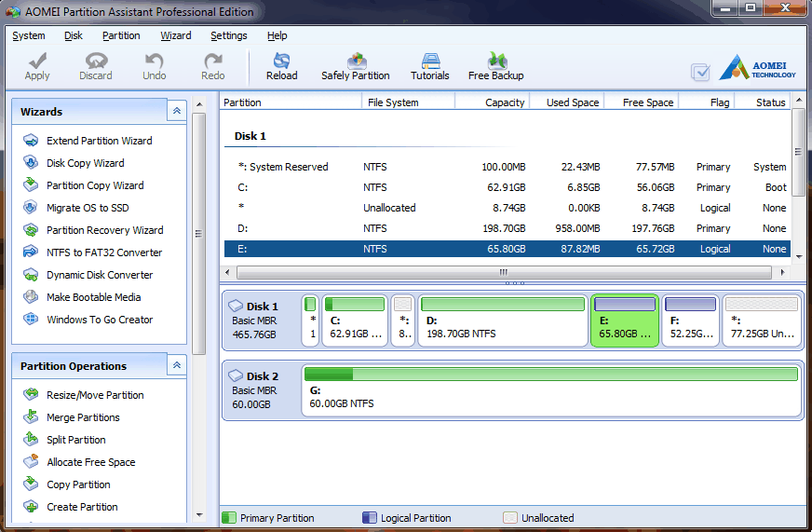Viewport: 812px width, 532px height.
Task: Click the partition list horizontal scrollbar
Action: click(x=504, y=273)
